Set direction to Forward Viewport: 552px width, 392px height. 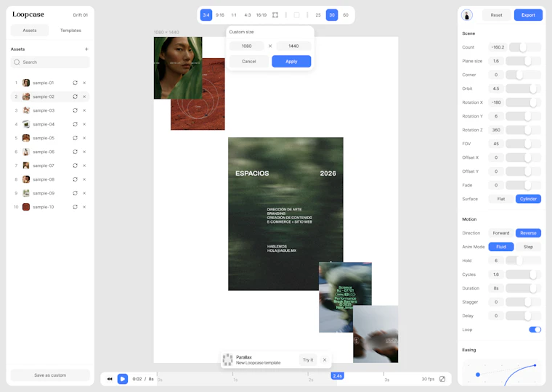501,233
